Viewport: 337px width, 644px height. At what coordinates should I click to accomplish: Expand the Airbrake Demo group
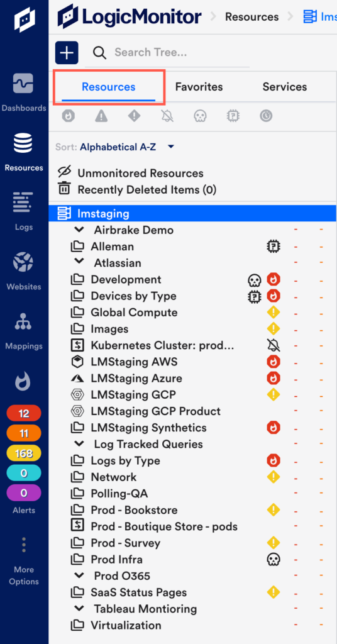79,229
